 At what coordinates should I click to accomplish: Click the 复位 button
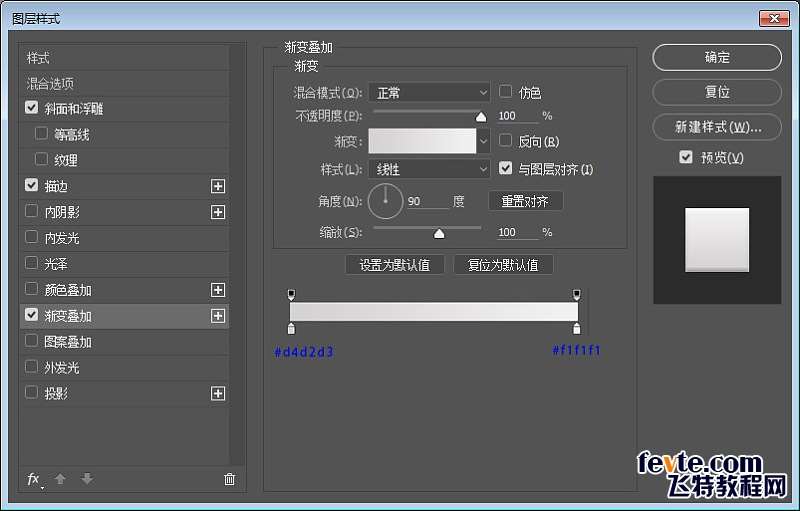point(717,92)
